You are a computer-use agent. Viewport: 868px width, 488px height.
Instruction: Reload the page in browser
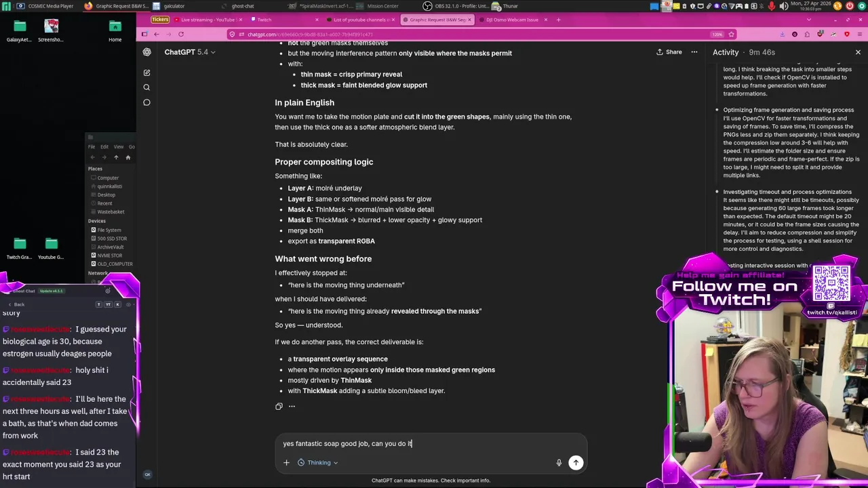(x=181, y=34)
